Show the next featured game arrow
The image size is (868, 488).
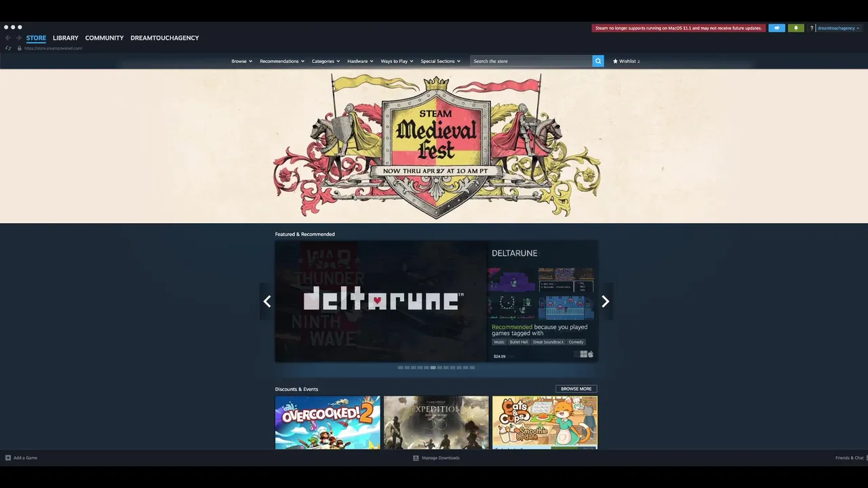pos(606,302)
